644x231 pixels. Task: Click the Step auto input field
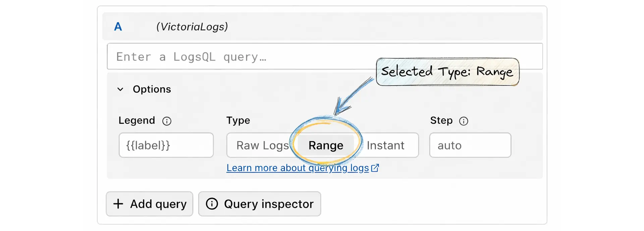click(x=470, y=145)
